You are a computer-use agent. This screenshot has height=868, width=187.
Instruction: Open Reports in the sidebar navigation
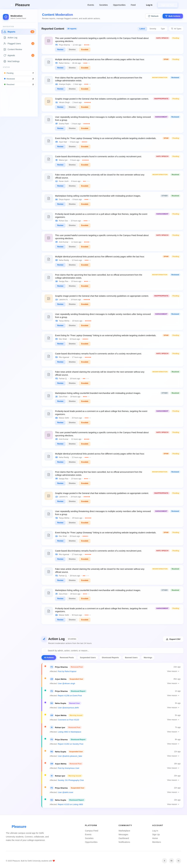[x=19, y=32]
